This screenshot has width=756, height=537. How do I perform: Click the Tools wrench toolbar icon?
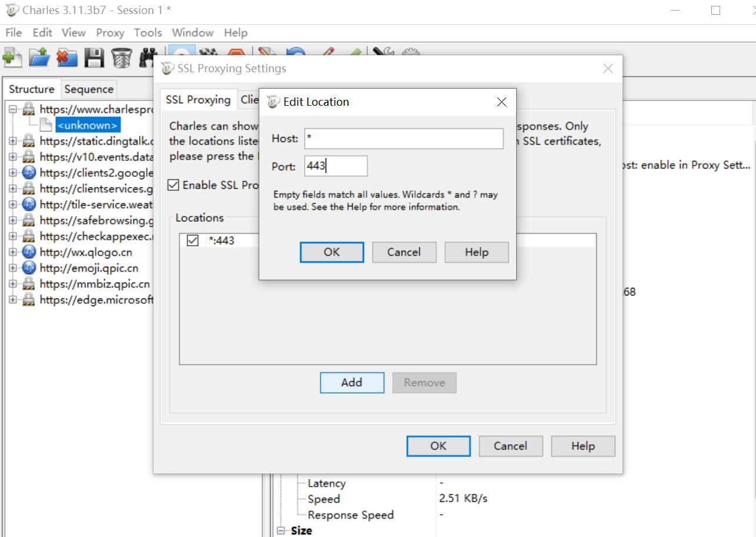[x=383, y=52]
